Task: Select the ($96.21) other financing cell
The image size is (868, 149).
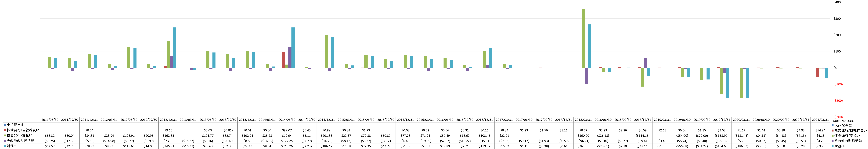Action: [583, 141]
